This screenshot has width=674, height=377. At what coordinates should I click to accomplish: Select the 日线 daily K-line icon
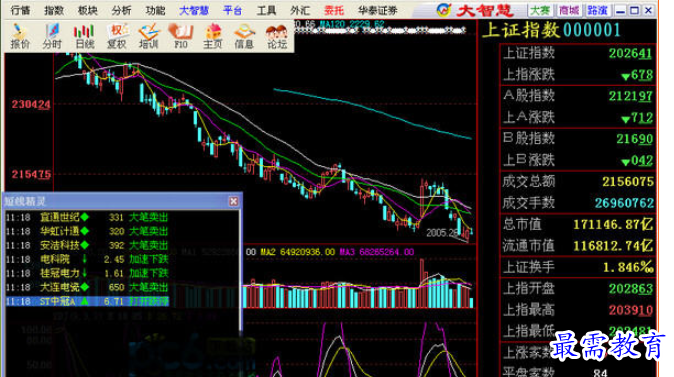coord(84,36)
